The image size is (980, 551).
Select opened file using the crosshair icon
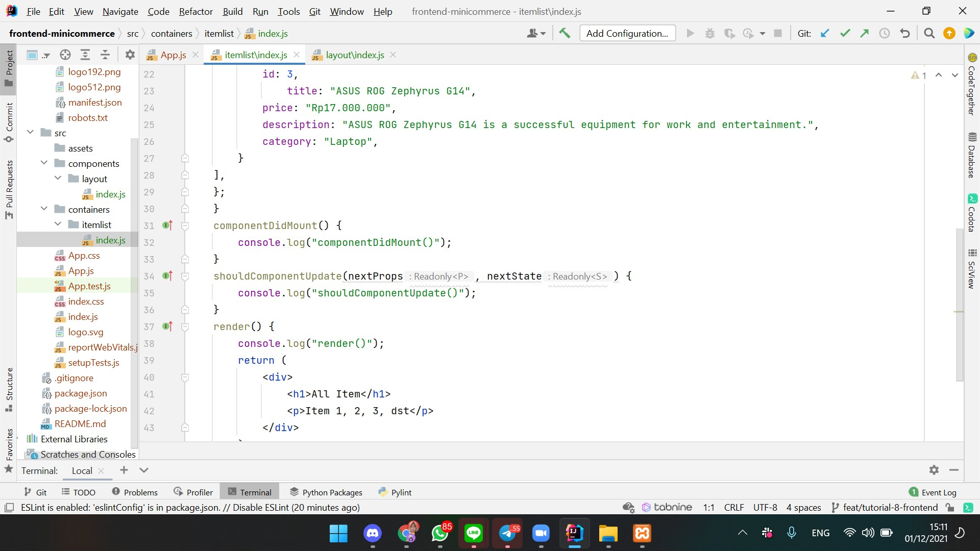[65, 55]
